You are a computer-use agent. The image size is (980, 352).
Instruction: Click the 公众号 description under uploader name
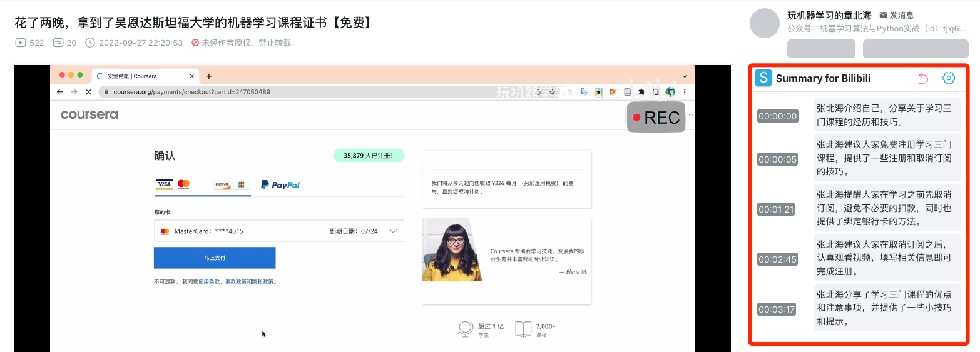tap(876, 28)
